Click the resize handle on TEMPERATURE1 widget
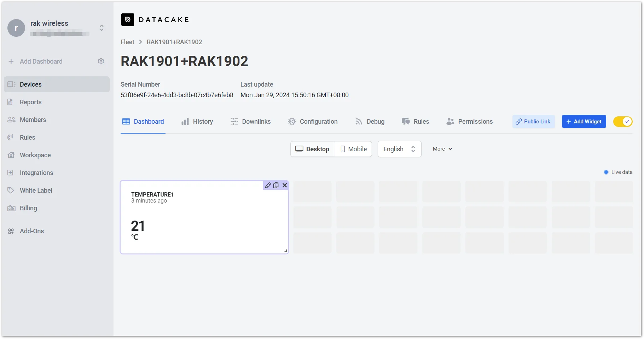The height and width of the screenshot is (339, 644). (285, 251)
